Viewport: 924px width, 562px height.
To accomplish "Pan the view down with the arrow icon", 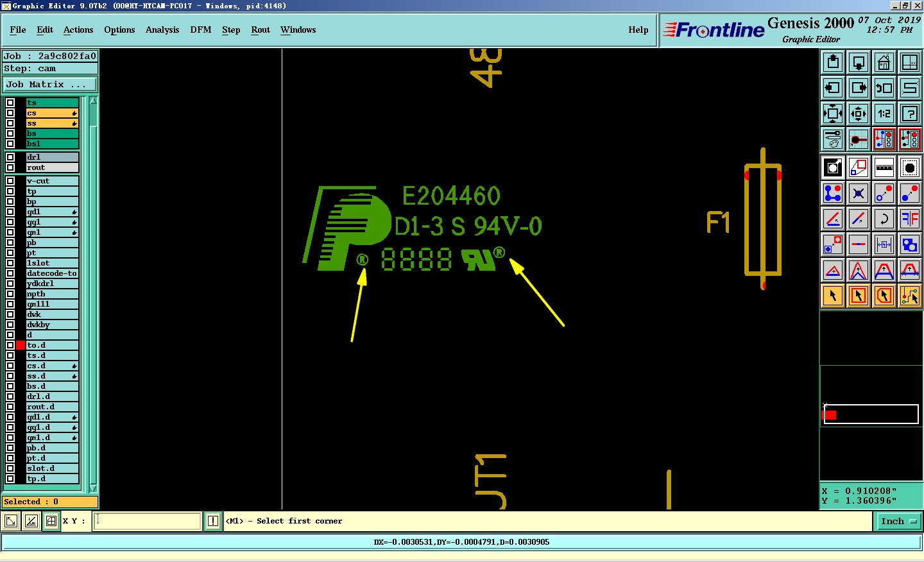I will [x=859, y=62].
